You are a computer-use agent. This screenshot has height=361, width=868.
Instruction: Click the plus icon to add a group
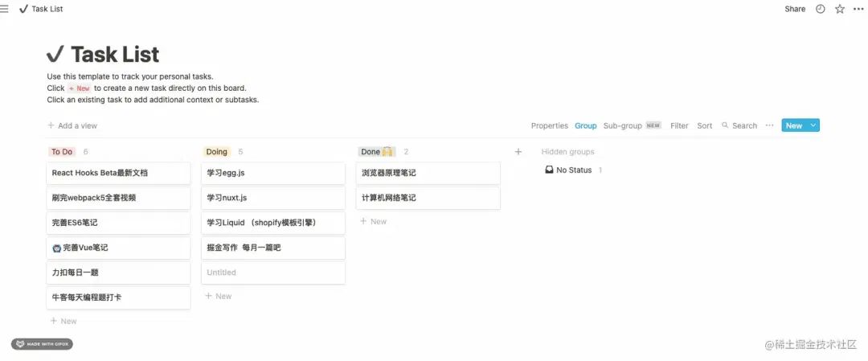tap(518, 152)
